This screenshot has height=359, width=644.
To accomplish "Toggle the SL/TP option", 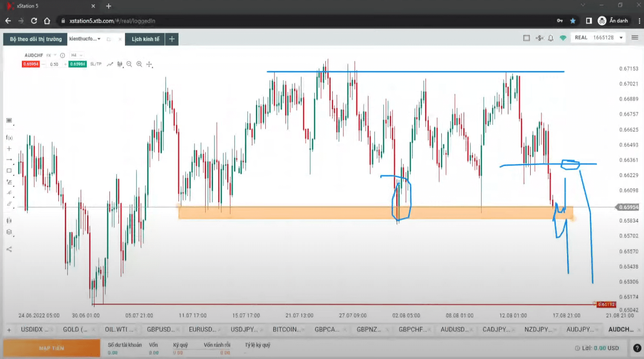I will (96, 64).
